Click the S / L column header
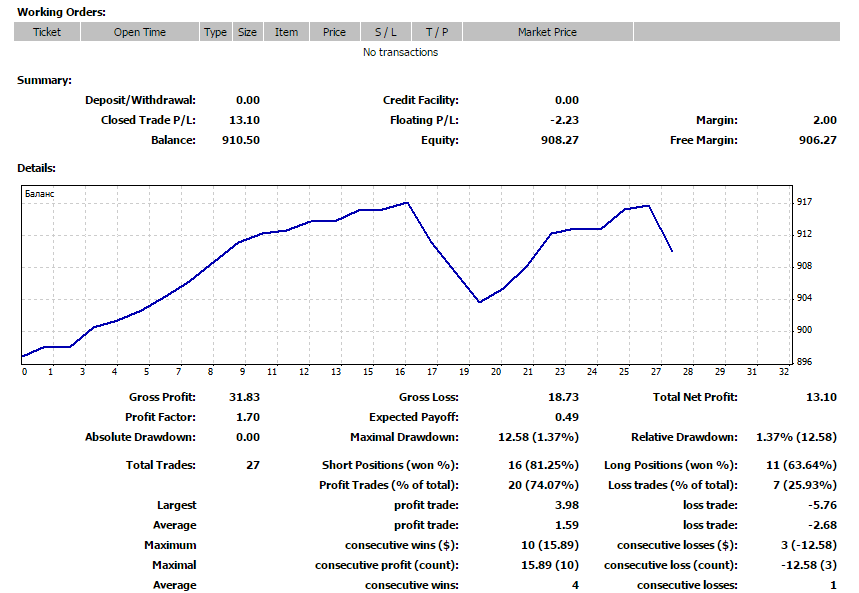 [x=385, y=32]
